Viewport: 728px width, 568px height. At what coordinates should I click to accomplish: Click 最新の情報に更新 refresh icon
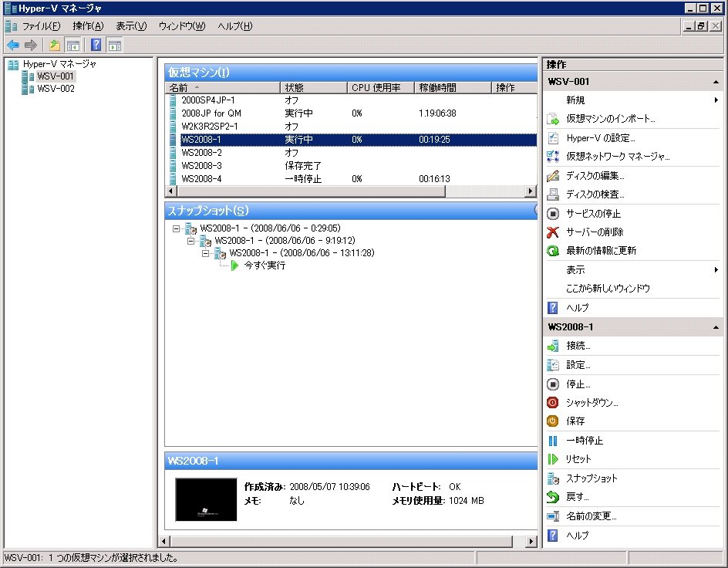(552, 251)
